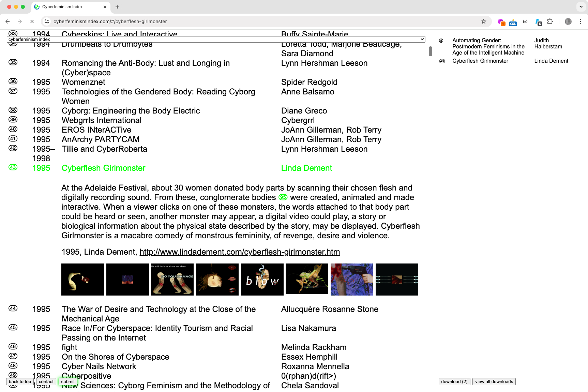The width and height of the screenshot is (588, 392).
Task: Click sidebar badge 43 next to Cyberflesh Girlmonster
Action: point(442,61)
